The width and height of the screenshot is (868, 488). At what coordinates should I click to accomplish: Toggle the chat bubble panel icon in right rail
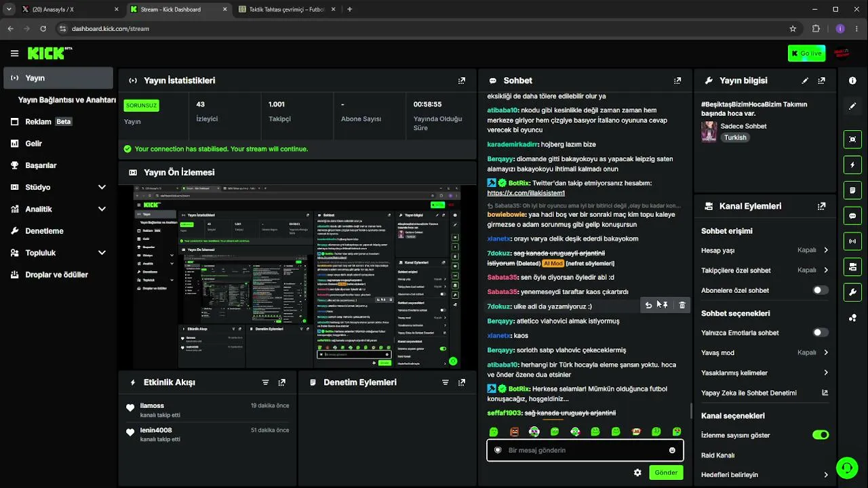click(852, 216)
